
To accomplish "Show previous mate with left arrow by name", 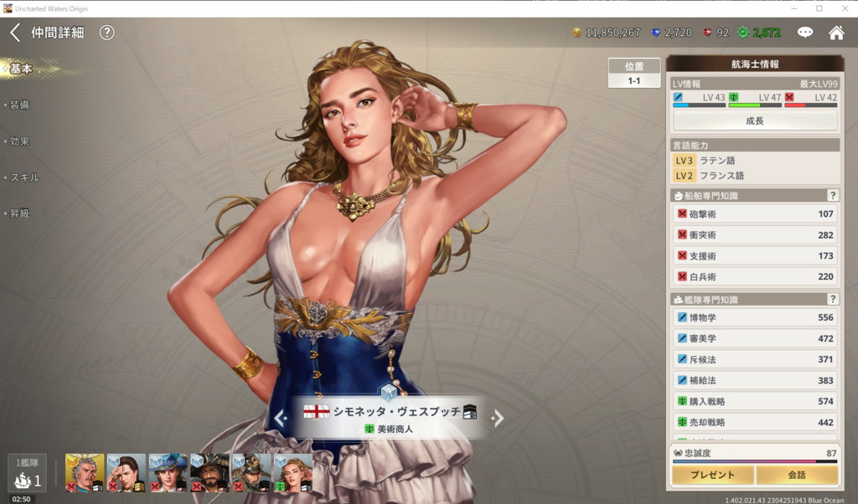I will [x=281, y=418].
